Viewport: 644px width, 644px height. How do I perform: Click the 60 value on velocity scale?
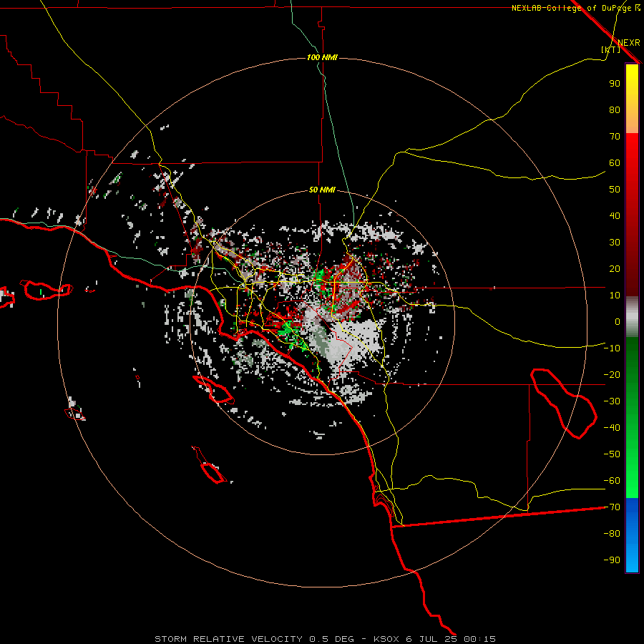click(615, 162)
